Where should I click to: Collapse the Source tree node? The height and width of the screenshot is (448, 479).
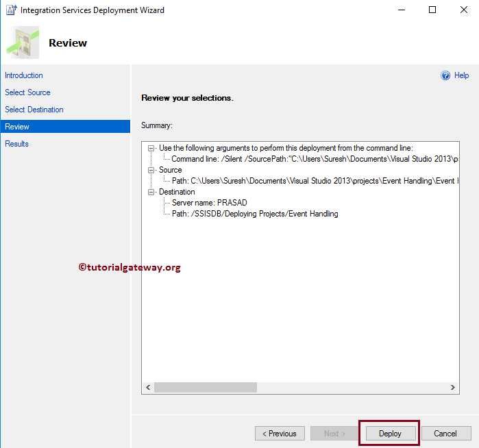tap(151, 170)
